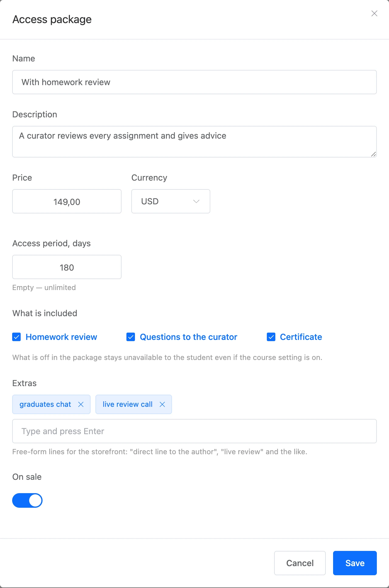The width and height of the screenshot is (389, 588).
Task: Focus the Name input field
Action: (x=194, y=82)
